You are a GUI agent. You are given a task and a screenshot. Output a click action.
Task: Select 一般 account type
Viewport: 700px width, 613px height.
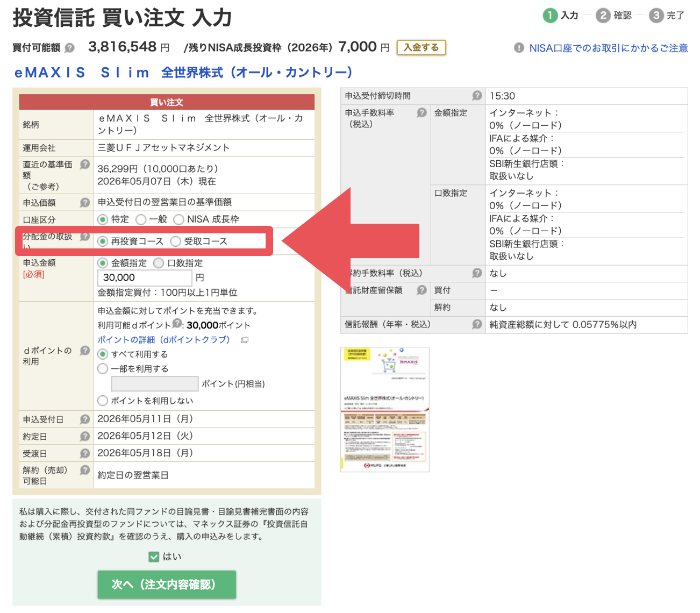point(141,219)
